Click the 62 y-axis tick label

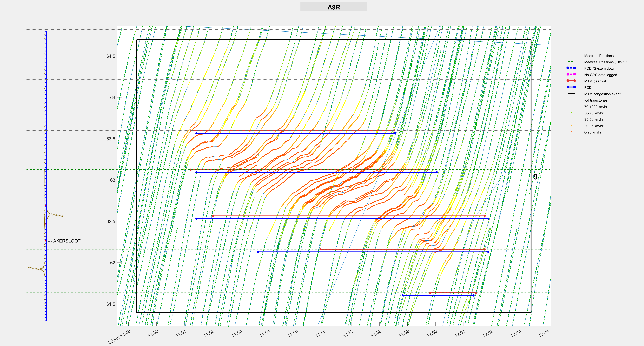pyautogui.click(x=112, y=263)
